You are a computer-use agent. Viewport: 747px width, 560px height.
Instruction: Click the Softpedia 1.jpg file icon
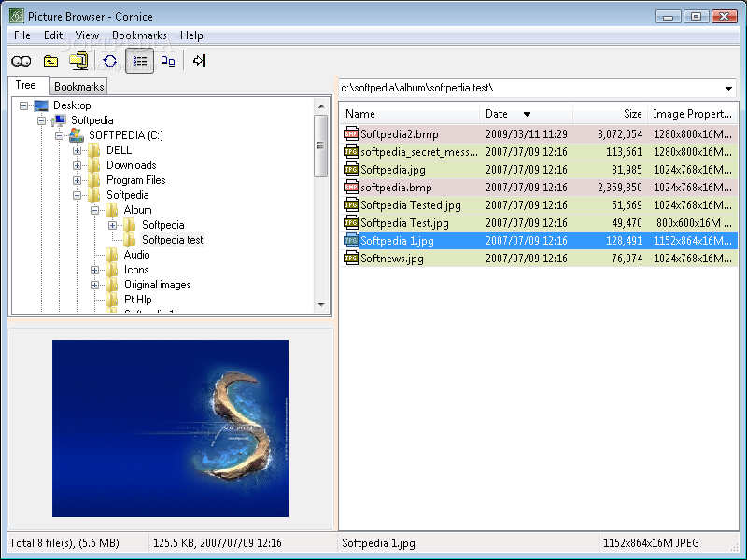pos(351,241)
